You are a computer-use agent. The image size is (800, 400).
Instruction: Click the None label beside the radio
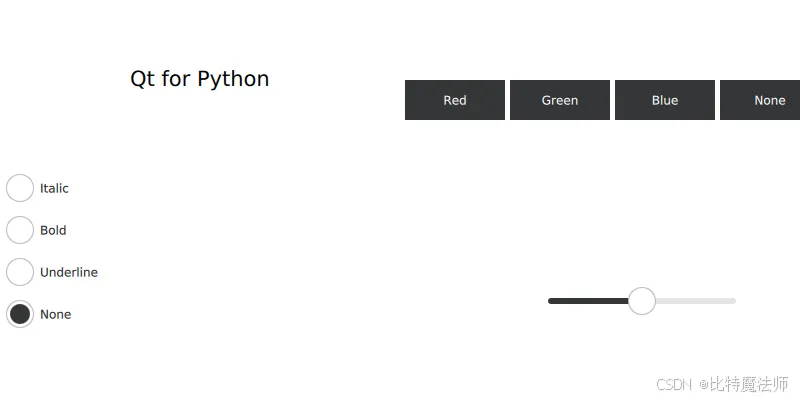[56, 314]
